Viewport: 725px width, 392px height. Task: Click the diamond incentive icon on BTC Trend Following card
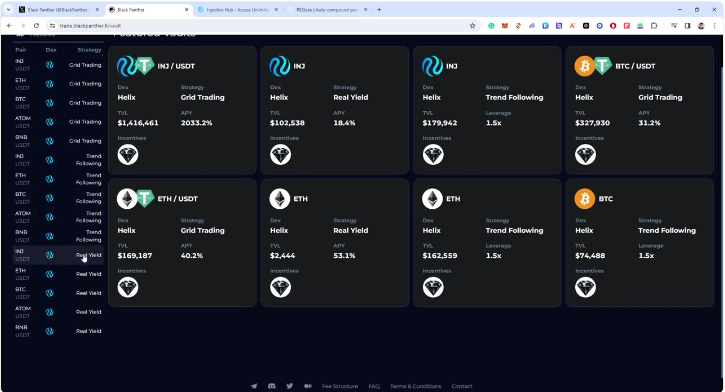tap(585, 288)
